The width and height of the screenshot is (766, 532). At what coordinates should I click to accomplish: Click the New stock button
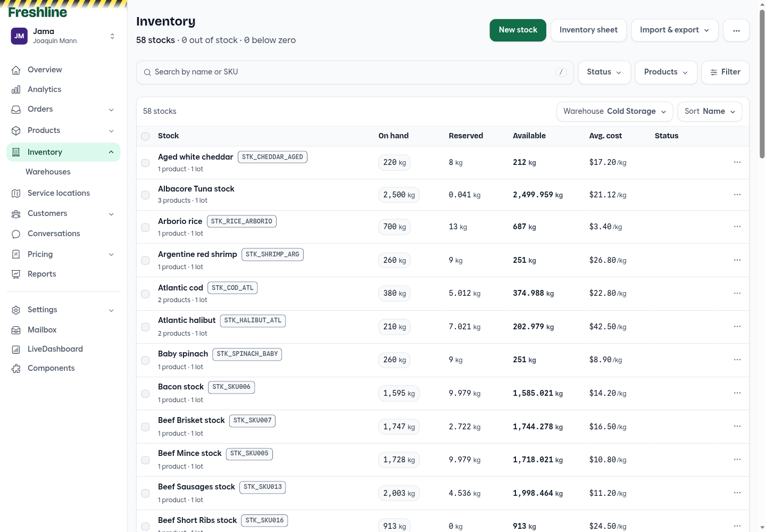518,30
